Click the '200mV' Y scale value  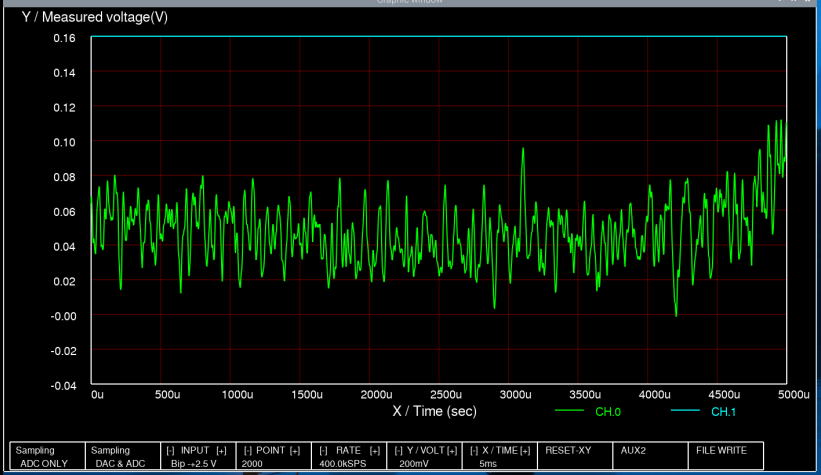click(414, 464)
